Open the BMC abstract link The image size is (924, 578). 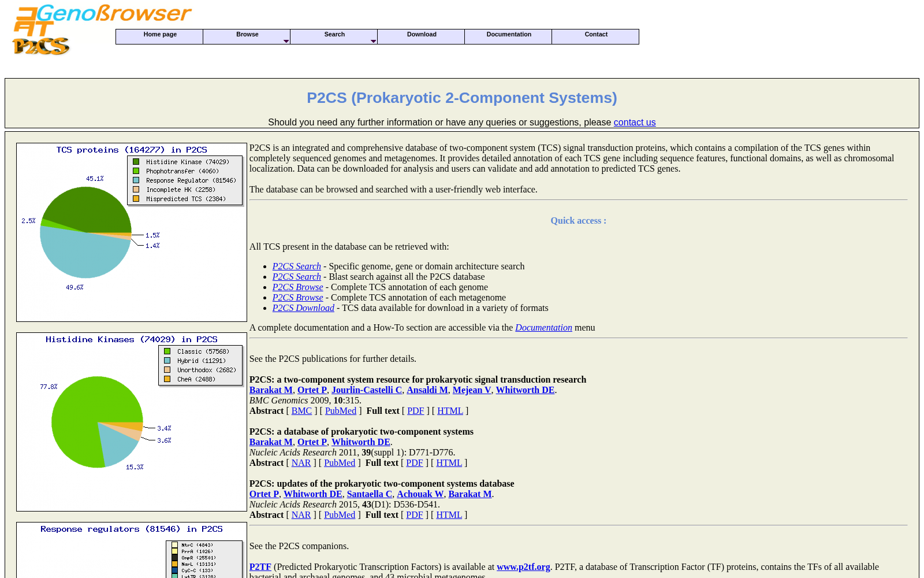click(301, 411)
